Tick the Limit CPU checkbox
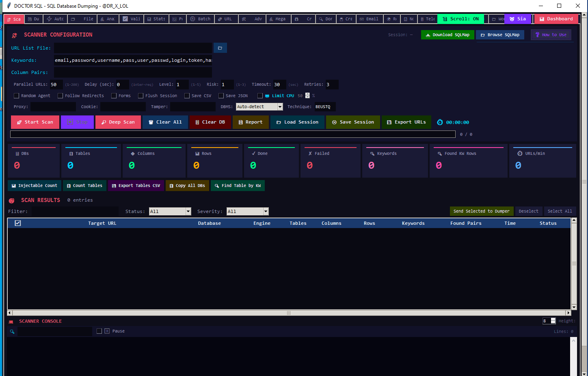Viewport: 588px width, 376px height. click(260, 96)
